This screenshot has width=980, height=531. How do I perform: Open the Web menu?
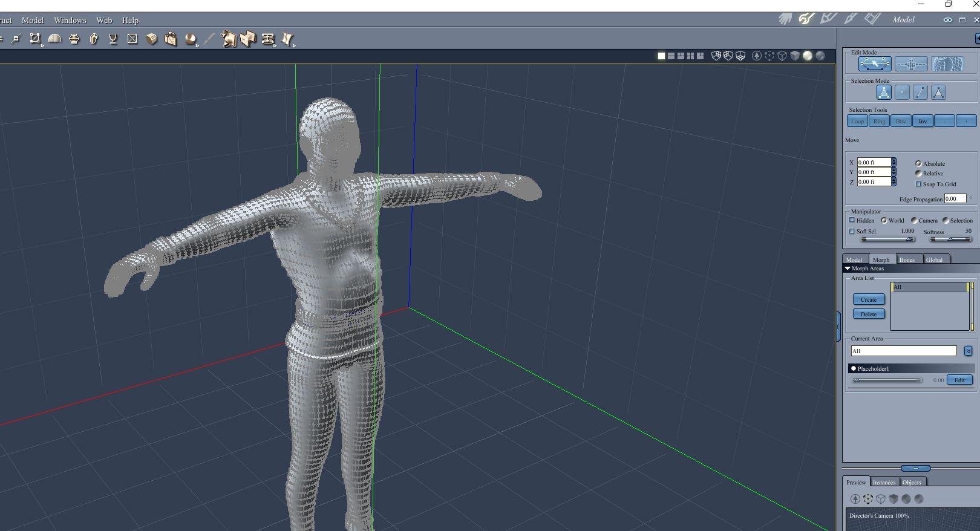[104, 20]
